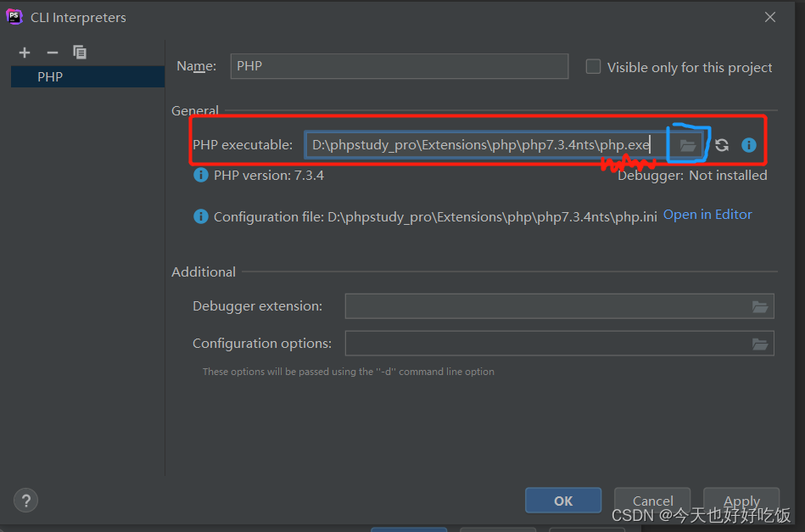This screenshot has height=532, width=805.
Task: Show phpinfo using the blue info icon
Action: 748,145
